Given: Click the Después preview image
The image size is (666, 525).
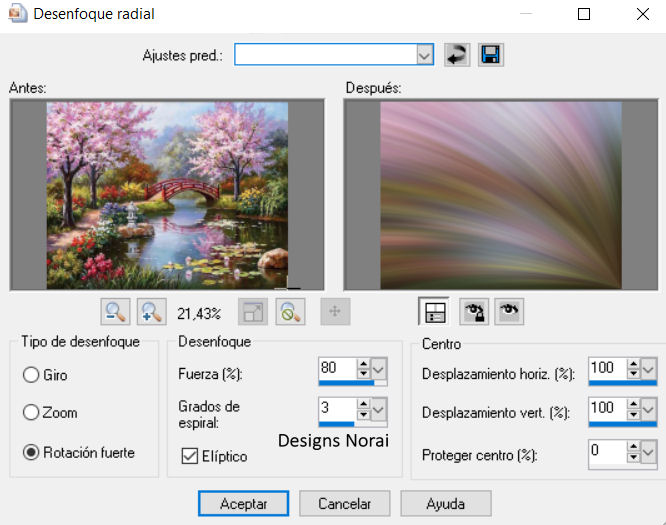Looking at the screenshot, I should 501,195.
